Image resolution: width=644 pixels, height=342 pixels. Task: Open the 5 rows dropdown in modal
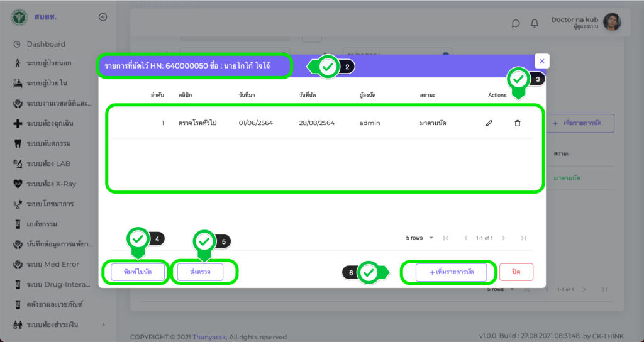click(x=419, y=238)
